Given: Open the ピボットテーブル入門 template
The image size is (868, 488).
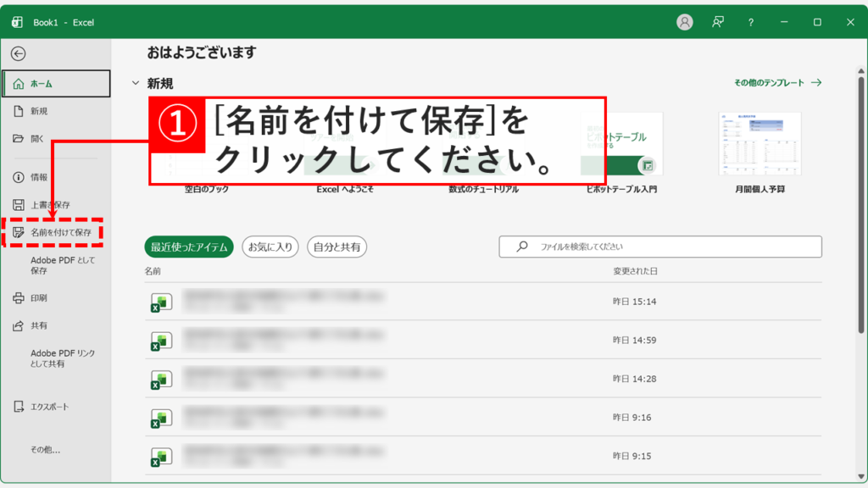Looking at the screenshot, I should click(621, 152).
